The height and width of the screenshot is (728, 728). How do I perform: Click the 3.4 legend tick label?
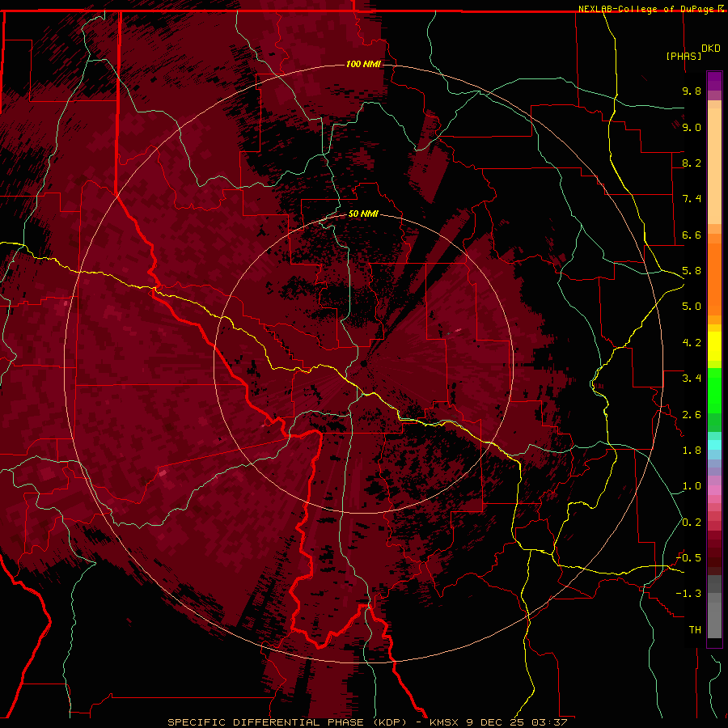[692, 379]
